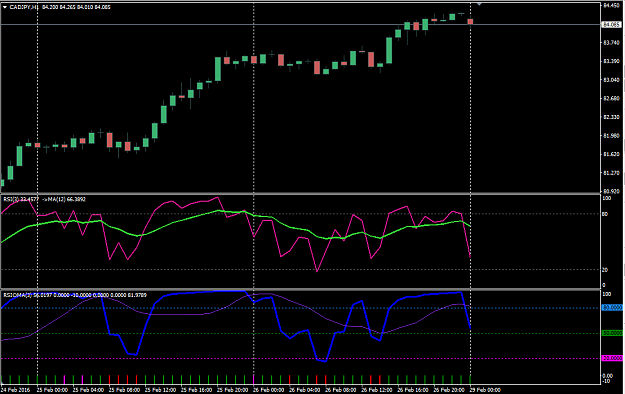Click the 82.680 price axis label

tap(611, 98)
